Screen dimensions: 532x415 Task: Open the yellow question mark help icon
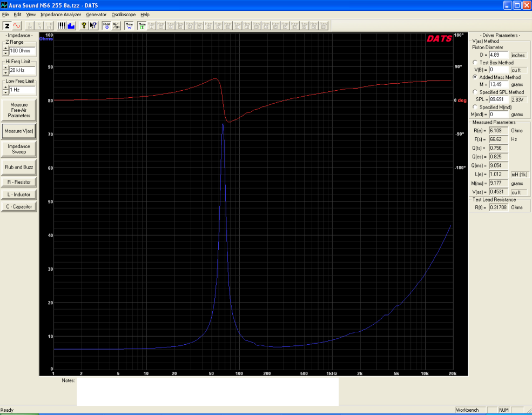pyautogui.click(x=84, y=26)
